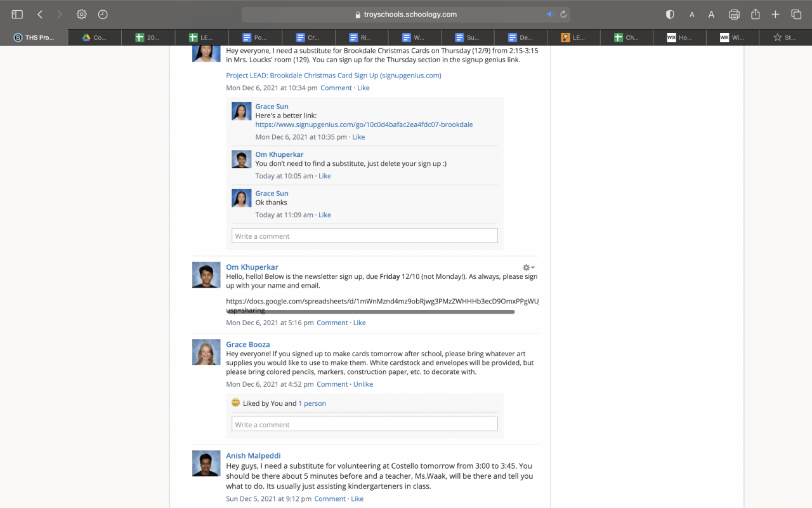Open Anish Malpeddi's profile name link

point(253,455)
